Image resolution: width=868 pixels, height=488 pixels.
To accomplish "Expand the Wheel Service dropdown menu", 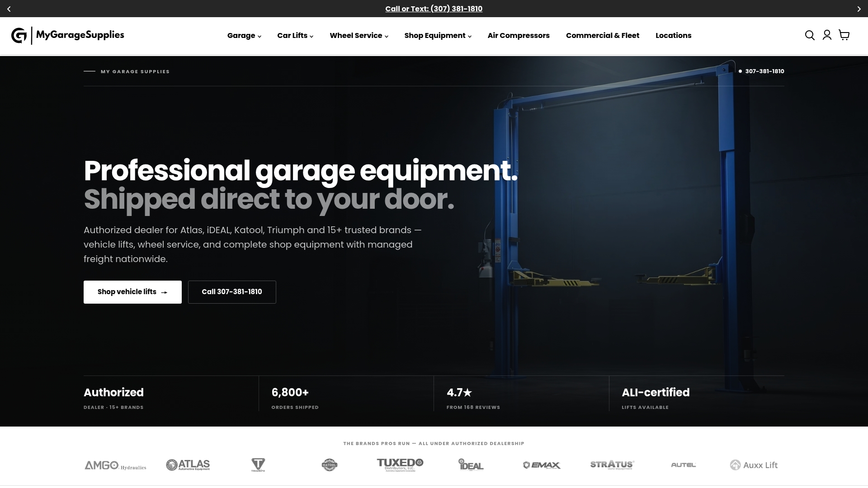I will (x=359, y=36).
